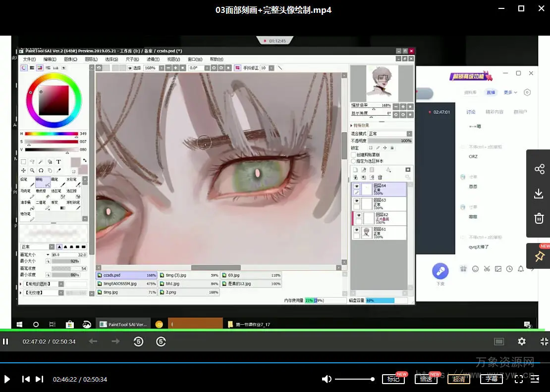Choose the Move tool with four arrows
The width and height of the screenshot is (550, 392).
coord(23,170)
